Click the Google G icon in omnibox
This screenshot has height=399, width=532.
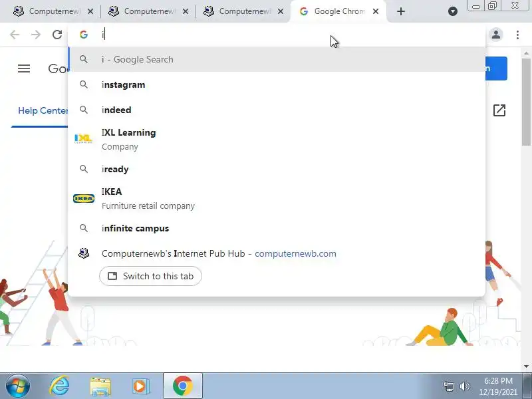pos(84,35)
